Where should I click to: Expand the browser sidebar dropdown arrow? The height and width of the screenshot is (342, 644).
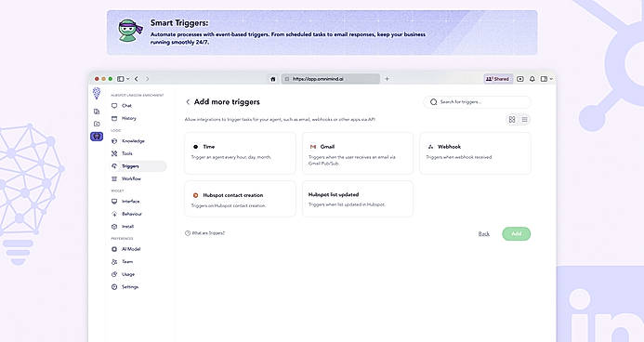127,79
